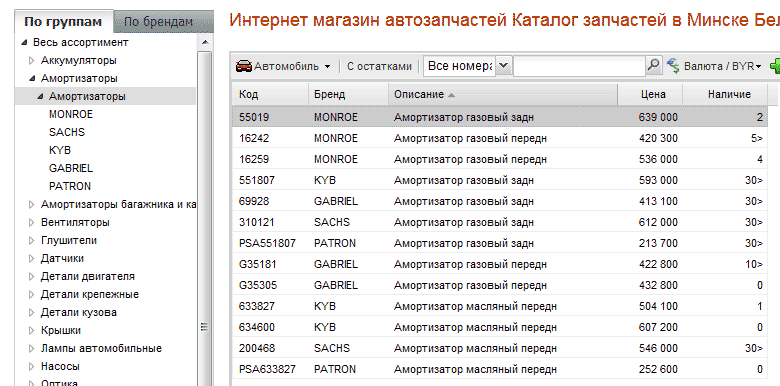Select row with code 551807
780x386 pixels.
499,180
